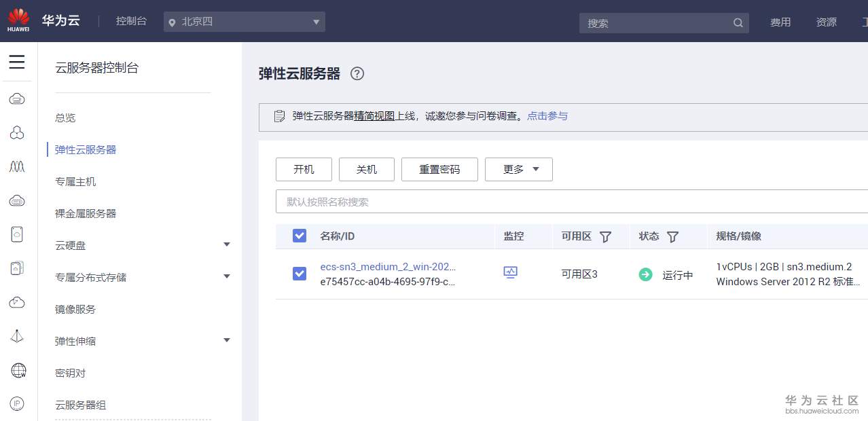Select 弹性云服务器 in the sidebar
The height and width of the screenshot is (421, 868).
click(86, 149)
